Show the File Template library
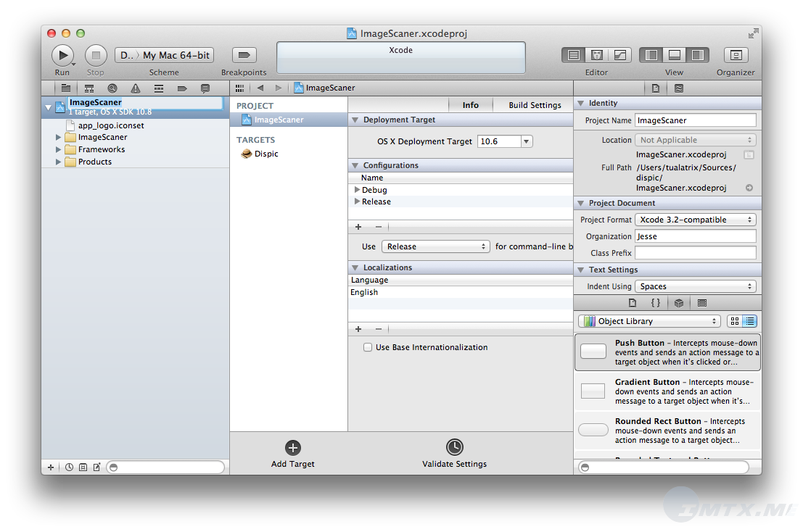The image size is (803, 532). (x=633, y=303)
